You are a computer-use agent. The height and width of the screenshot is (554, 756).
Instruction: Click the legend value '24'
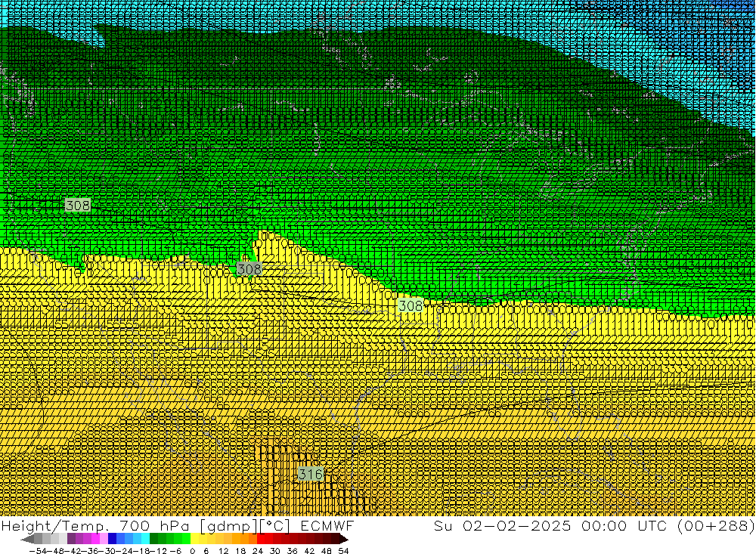click(258, 551)
